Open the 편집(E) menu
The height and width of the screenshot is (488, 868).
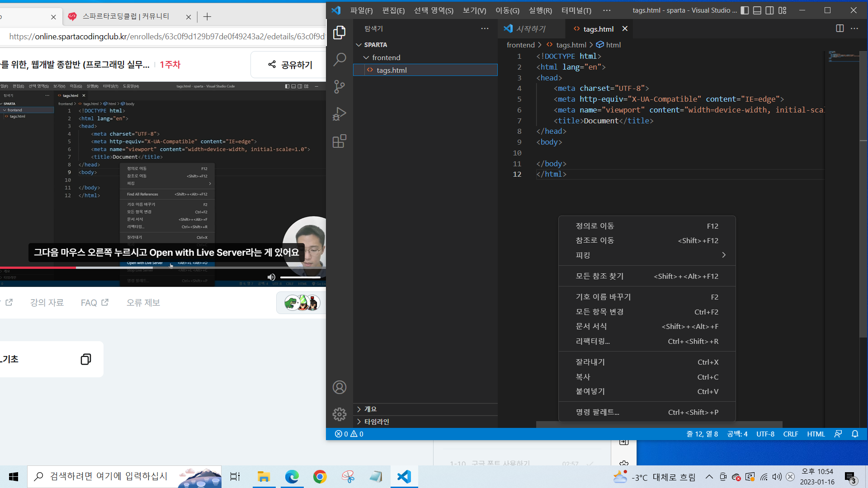coord(393,10)
